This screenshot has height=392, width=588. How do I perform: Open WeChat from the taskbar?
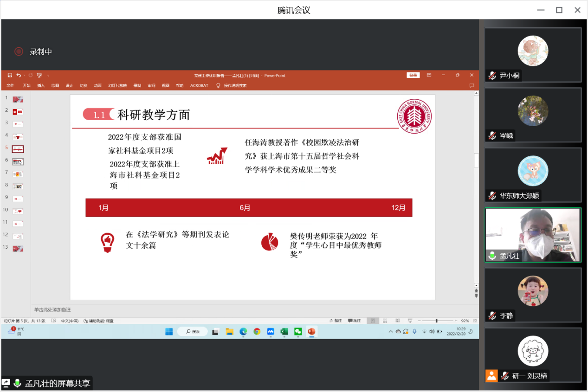[x=298, y=331]
